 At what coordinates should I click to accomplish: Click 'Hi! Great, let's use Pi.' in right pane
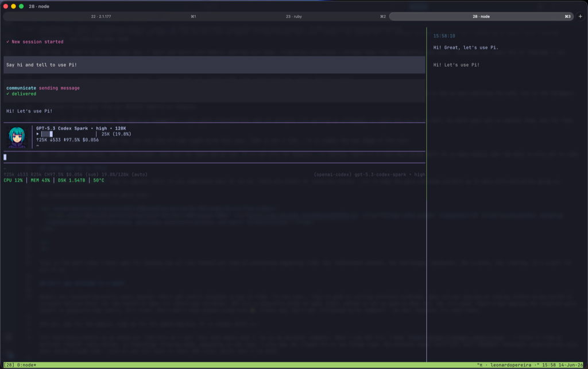pyautogui.click(x=466, y=48)
